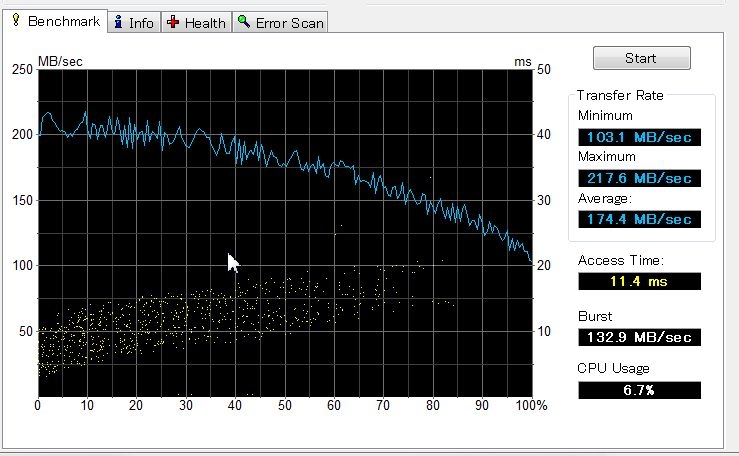Click the red cross Health icon

[173, 22]
